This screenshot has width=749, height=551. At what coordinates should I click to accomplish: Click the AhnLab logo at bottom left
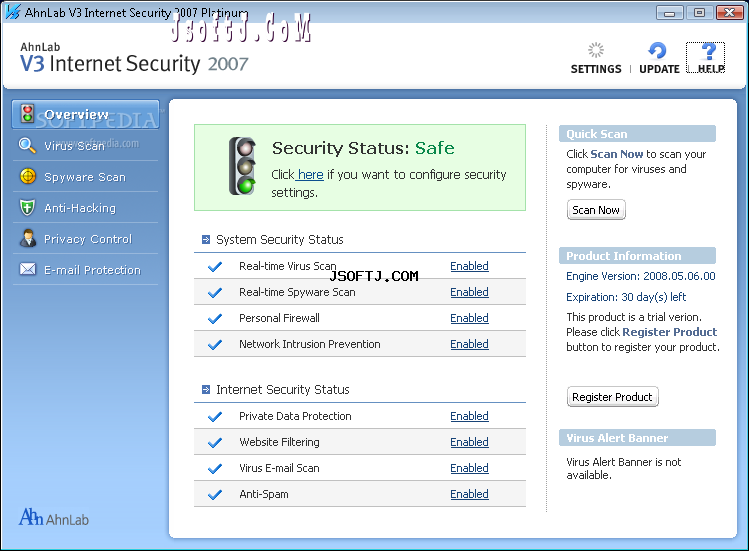pyautogui.click(x=54, y=517)
